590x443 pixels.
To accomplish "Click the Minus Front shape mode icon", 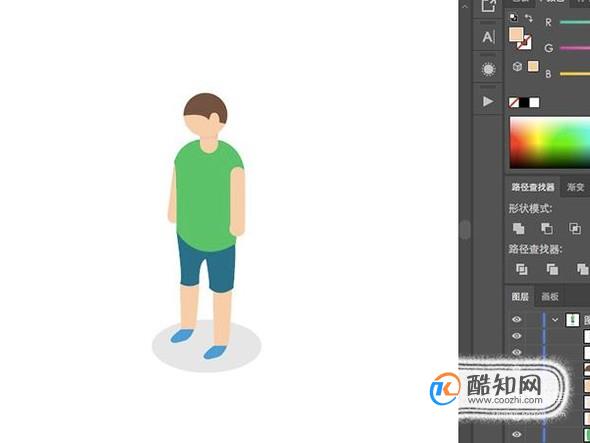I will (546, 228).
